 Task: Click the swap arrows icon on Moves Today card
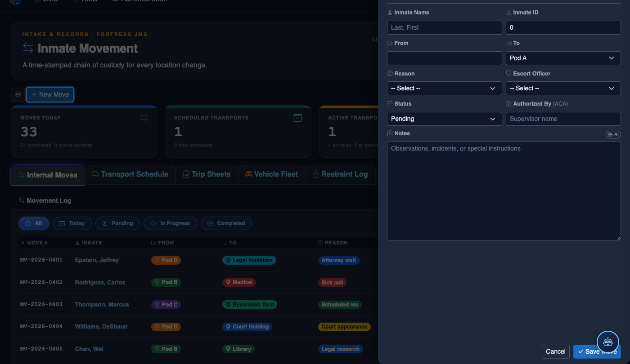(x=144, y=118)
